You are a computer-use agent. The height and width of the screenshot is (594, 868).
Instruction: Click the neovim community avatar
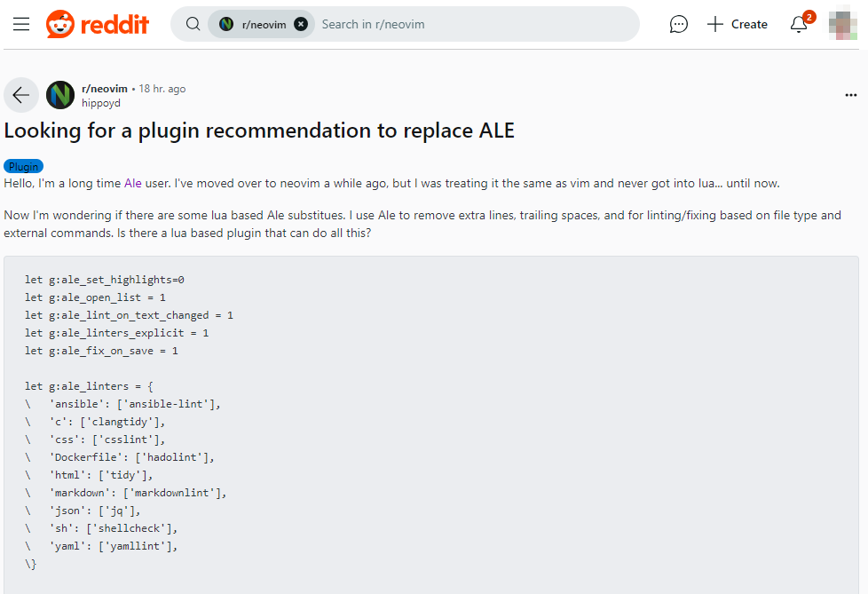tap(60, 95)
